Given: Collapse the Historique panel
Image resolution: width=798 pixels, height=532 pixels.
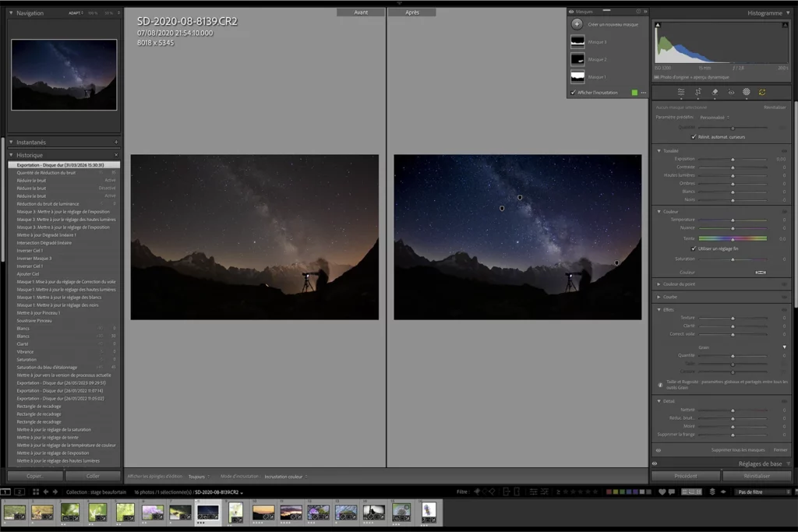Looking at the screenshot, I should [11, 155].
